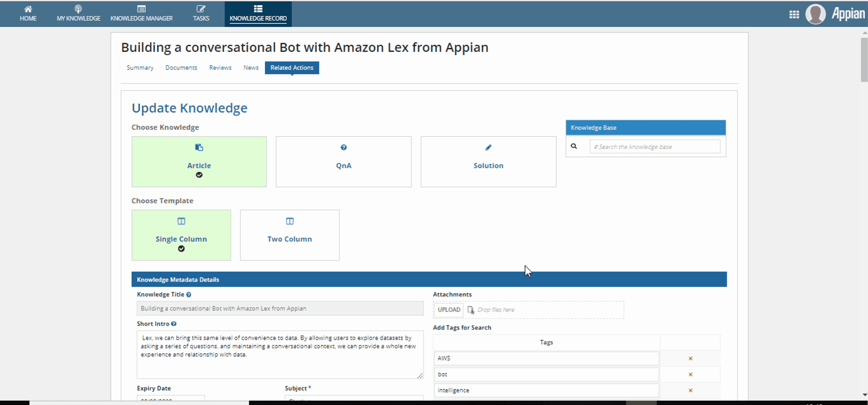Image resolution: width=868 pixels, height=405 pixels.
Task: Click the bot tag field
Action: click(x=546, y=374)
